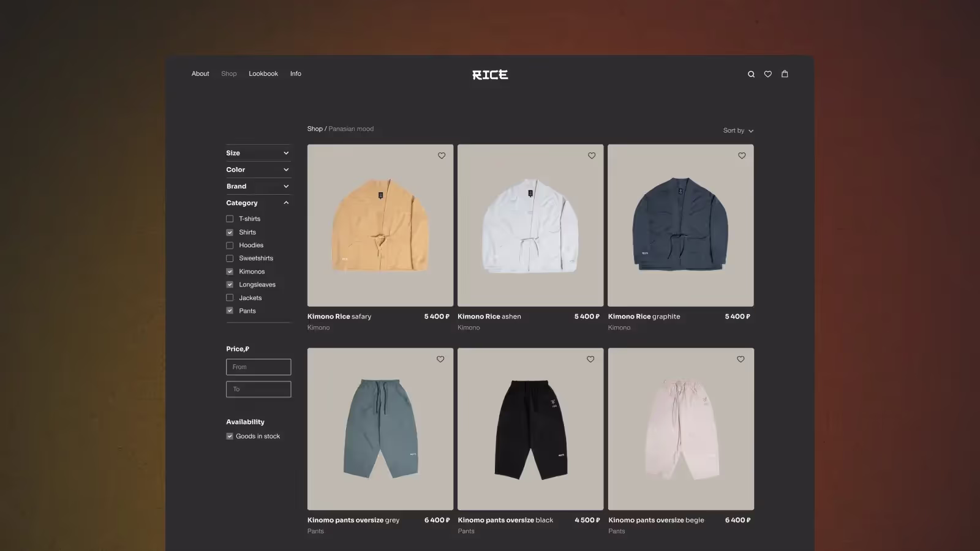Screen dimensions: 980x551
Task: Favorite the Kimono Rice graphite item
Action: click(x=742, y=156)
